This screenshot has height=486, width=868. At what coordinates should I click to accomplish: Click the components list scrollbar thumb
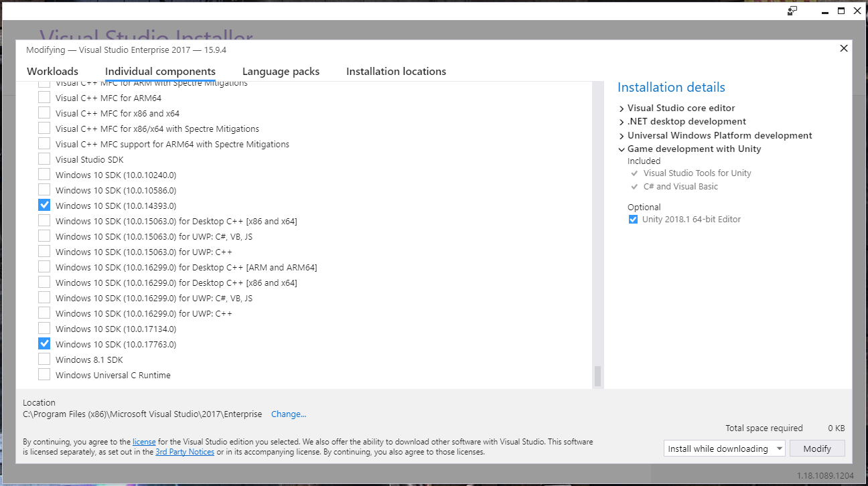(x=597, y=376)
